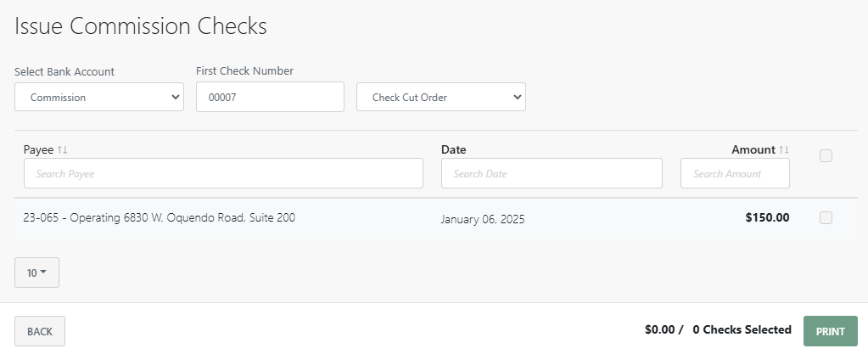Click the Date column header

point(453,149)
